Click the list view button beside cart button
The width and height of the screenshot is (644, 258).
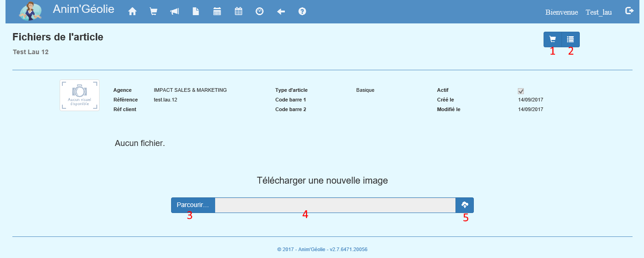tap(571, 39)
